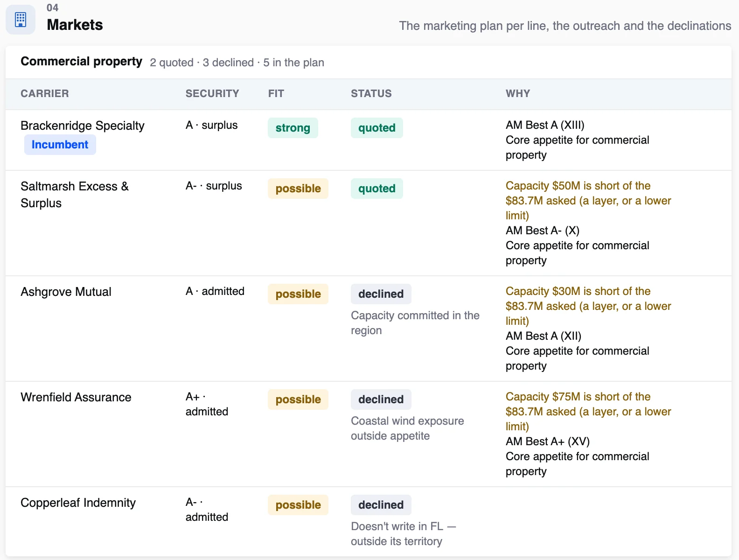Click the declined status for Wrenfield Assurance
This screenshot has width=739, height=560.
pyautogui.click(x=381, y=399)
